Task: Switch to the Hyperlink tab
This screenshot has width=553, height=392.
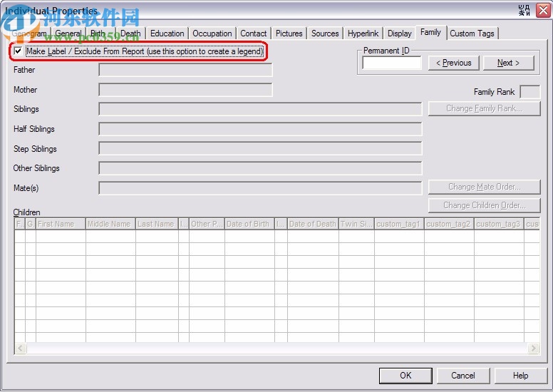Action: coord(363,33)
